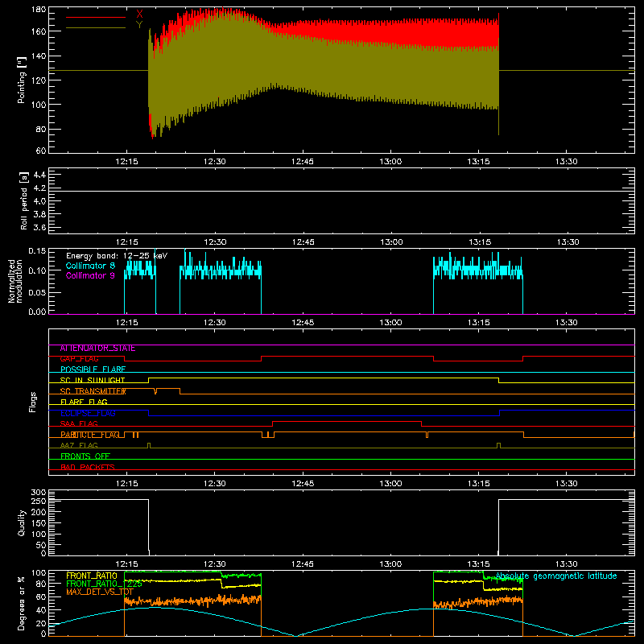The height and width of the screenshot is (644, 644).
Task: Select the SAA_FLAG label
Action: (79, 424)
